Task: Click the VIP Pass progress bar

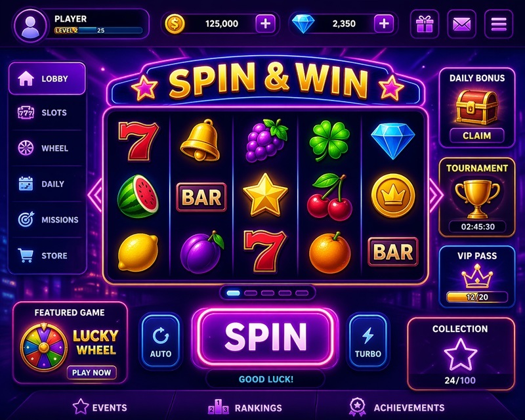Action: click(x=477, y=297)
